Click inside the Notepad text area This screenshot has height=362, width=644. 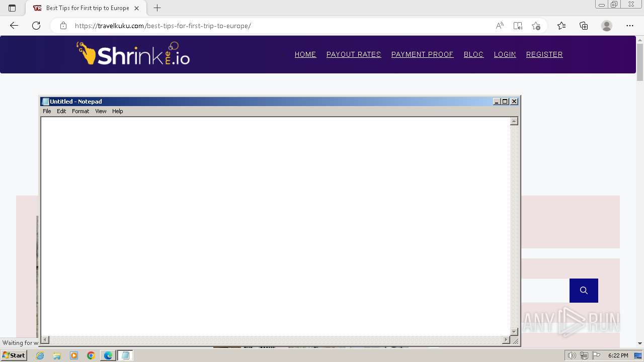tap(275, 226)
